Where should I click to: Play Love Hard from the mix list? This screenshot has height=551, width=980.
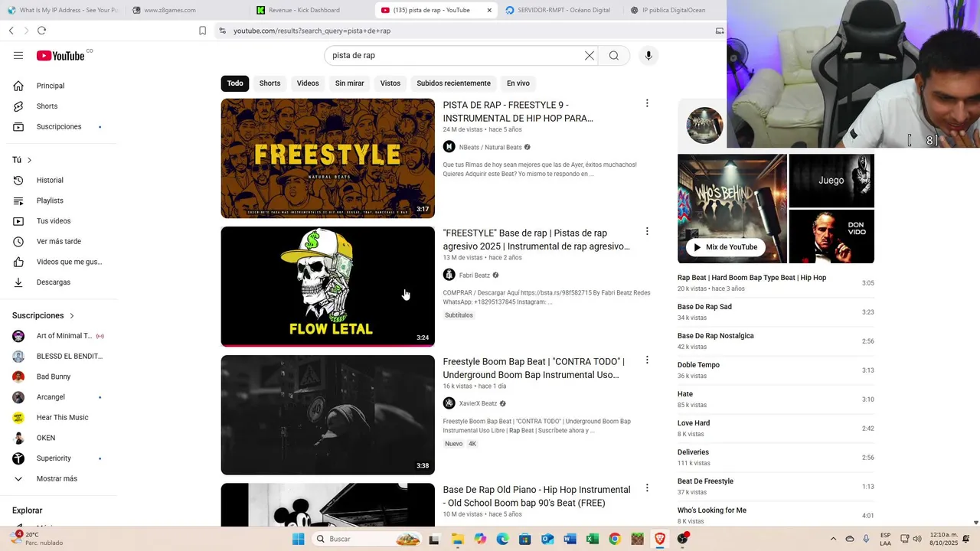[x=776, y=429]
